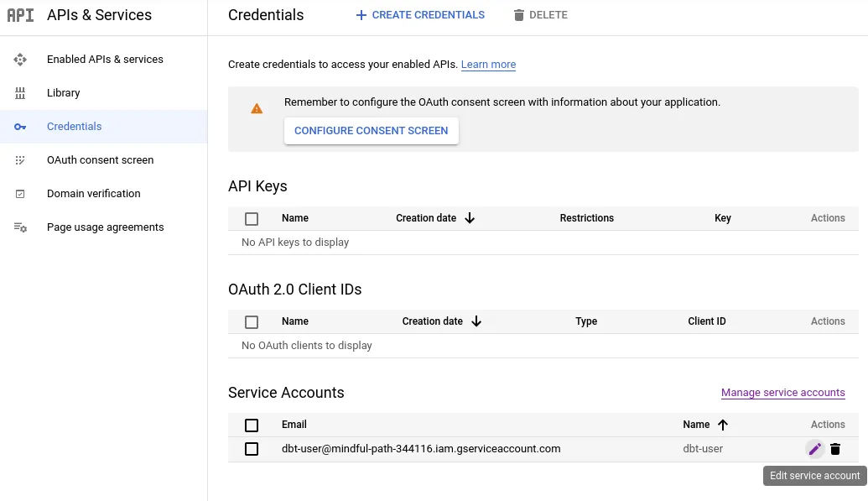Open Manage service accounts link
This screenshot has width=868, height=501.
pos(782,393)
